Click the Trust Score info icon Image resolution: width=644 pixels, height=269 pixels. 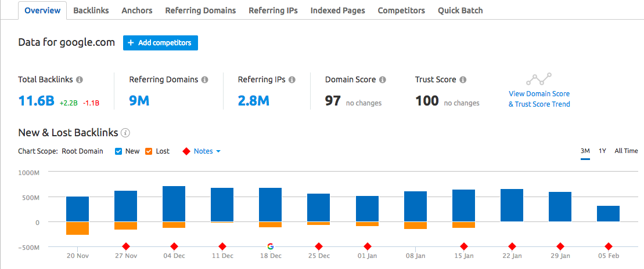pyautogui.click(x=463, y=79)
